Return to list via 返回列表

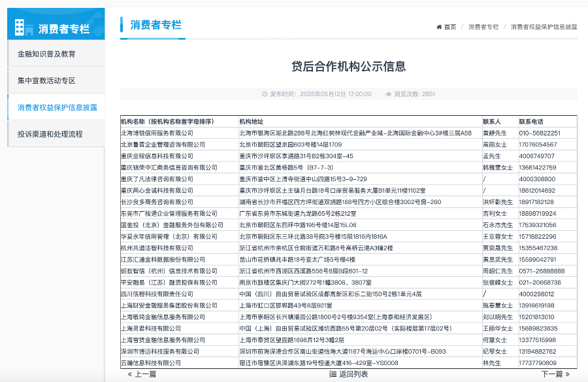click(353, 374)
